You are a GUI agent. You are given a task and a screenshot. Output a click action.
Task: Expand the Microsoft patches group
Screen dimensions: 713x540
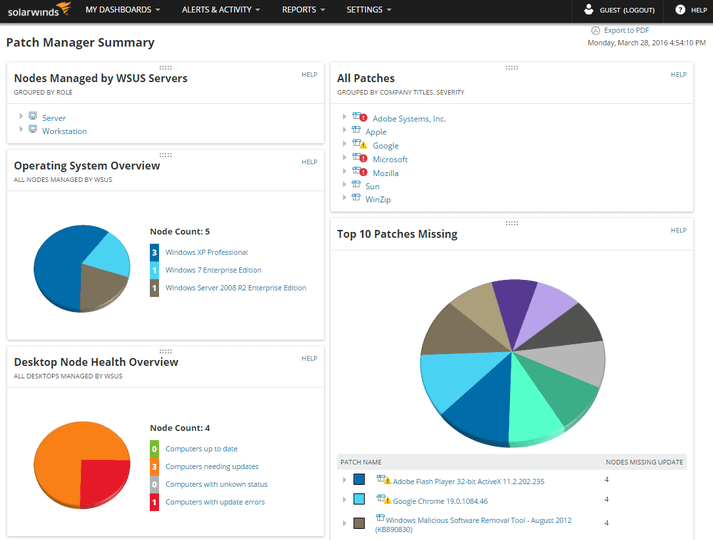pyautogui.click(x=343, y=159)
